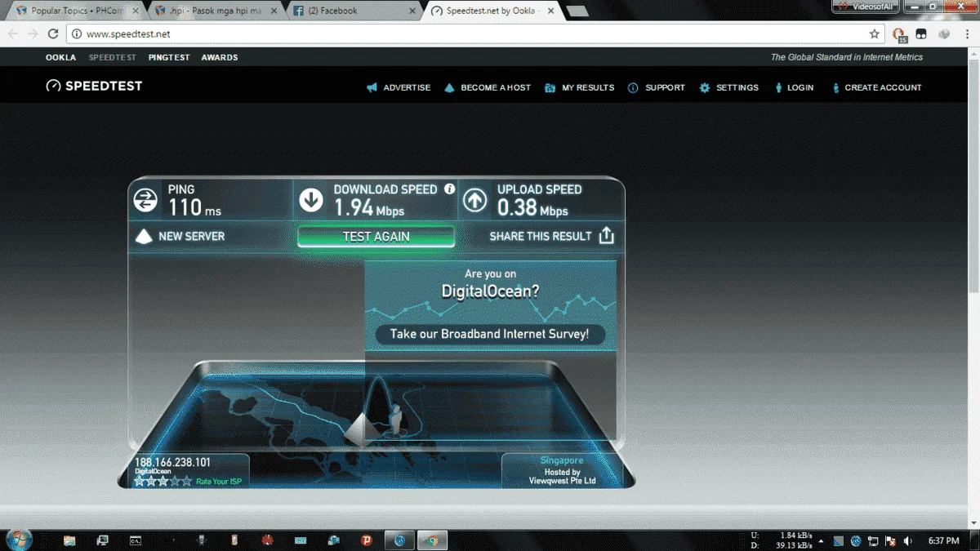Viewport: 980px width, 551px height.
Task: Click the share result upload icon
Action: 606,235
